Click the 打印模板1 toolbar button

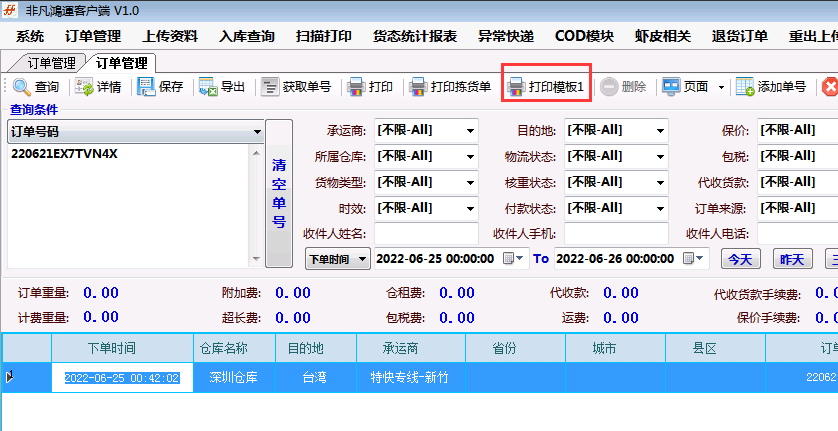[547, 87]
